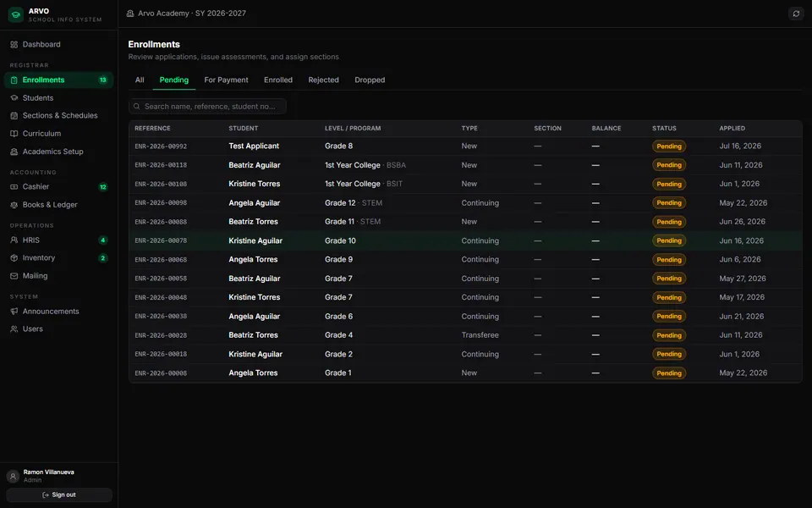Open the Test Applicant row

coord(465,146)
